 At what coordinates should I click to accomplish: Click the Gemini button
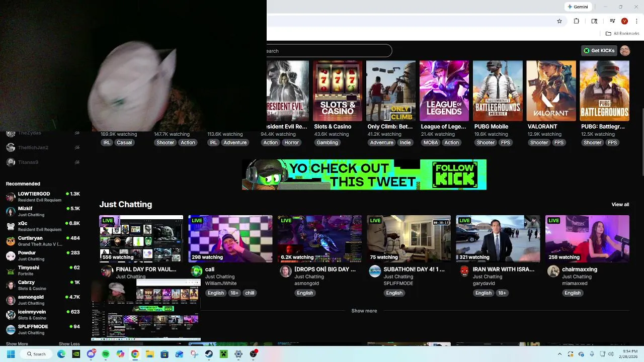tap(578, 7)
